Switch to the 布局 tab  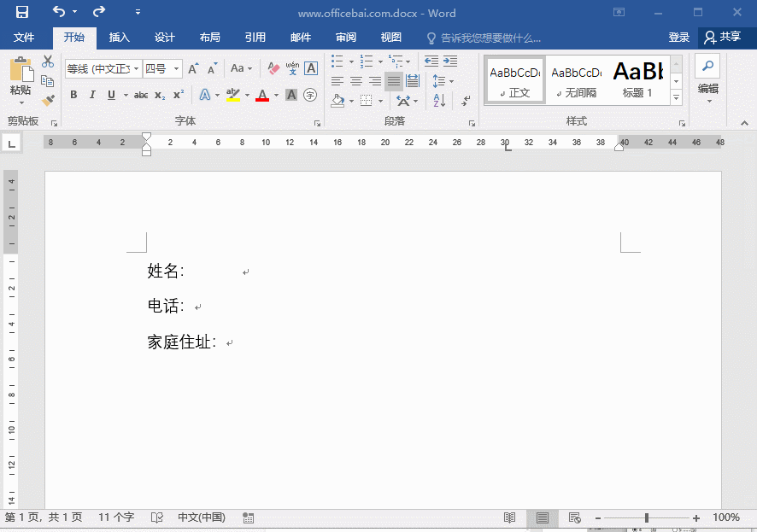pyautogui.click(x=209, y=37)
